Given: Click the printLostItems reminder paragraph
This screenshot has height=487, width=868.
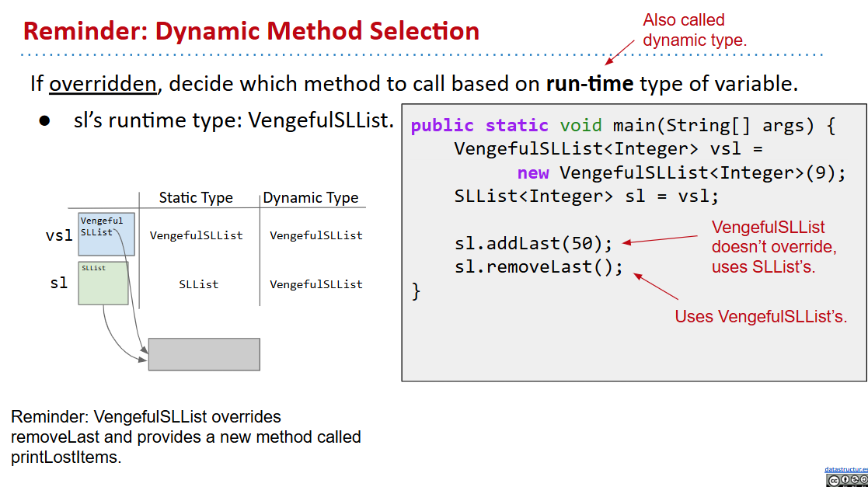Looking at the screenshot, I should 186,437.
